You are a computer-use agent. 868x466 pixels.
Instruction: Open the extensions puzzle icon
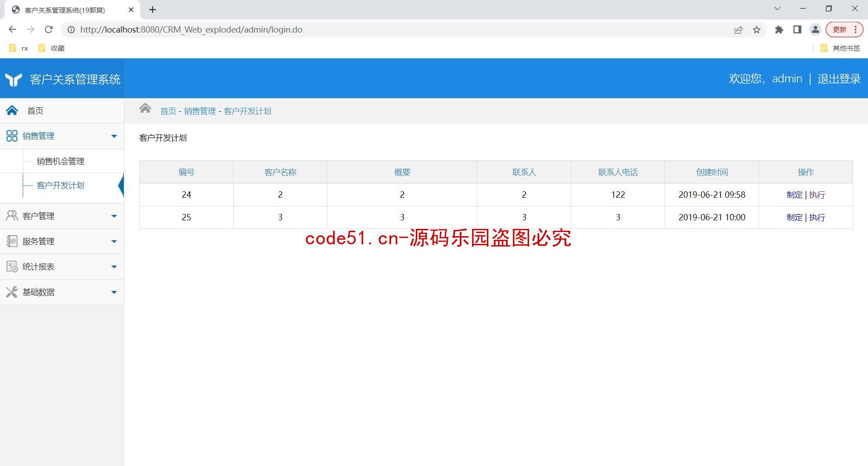pos(779,30)
